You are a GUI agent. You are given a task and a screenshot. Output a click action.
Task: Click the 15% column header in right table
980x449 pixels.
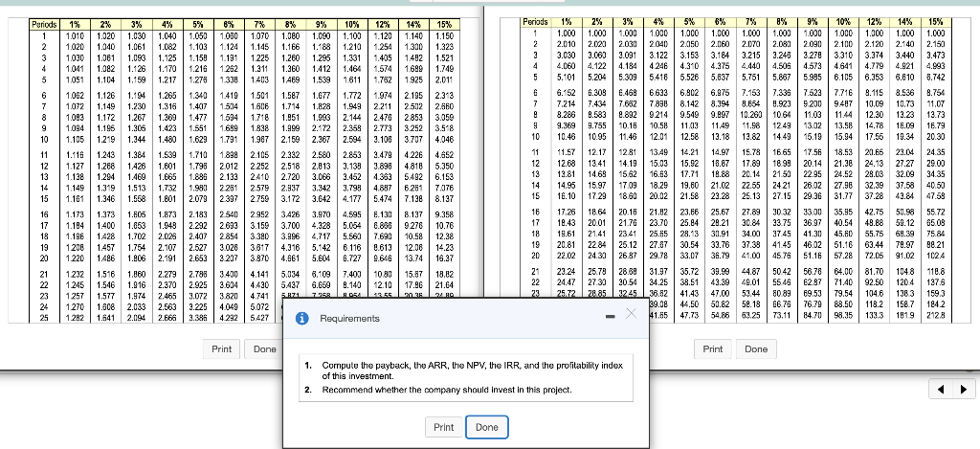(936, 22)
